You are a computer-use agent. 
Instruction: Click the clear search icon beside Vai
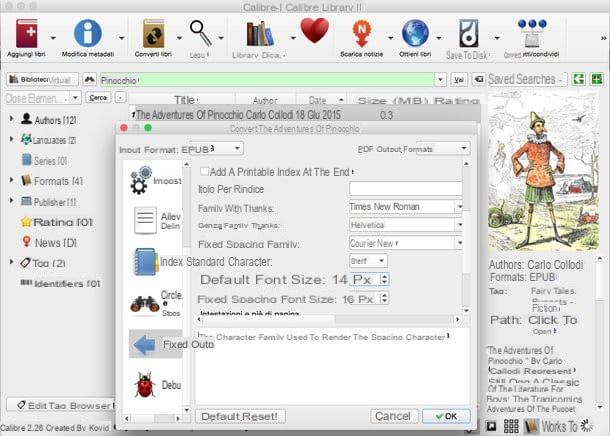(479, 79)
